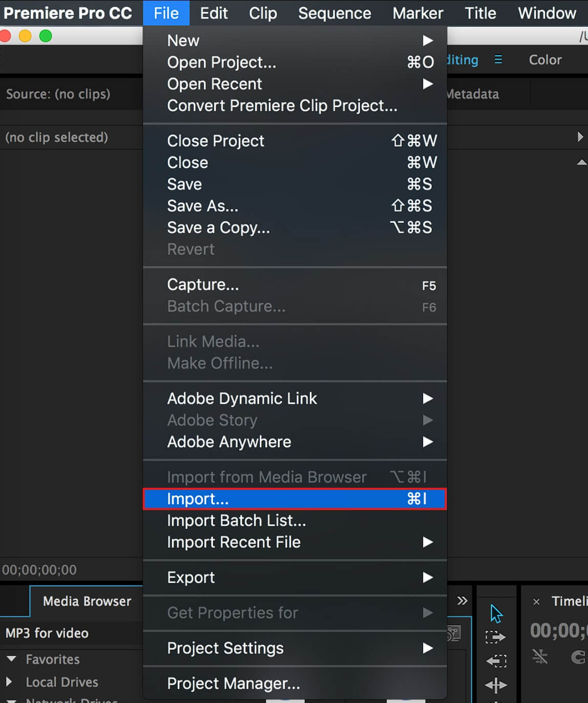Image resolution: width=588 pixels, height=703 pixels.
Task: Choose Project Manager entry
Action: [295, 684]
